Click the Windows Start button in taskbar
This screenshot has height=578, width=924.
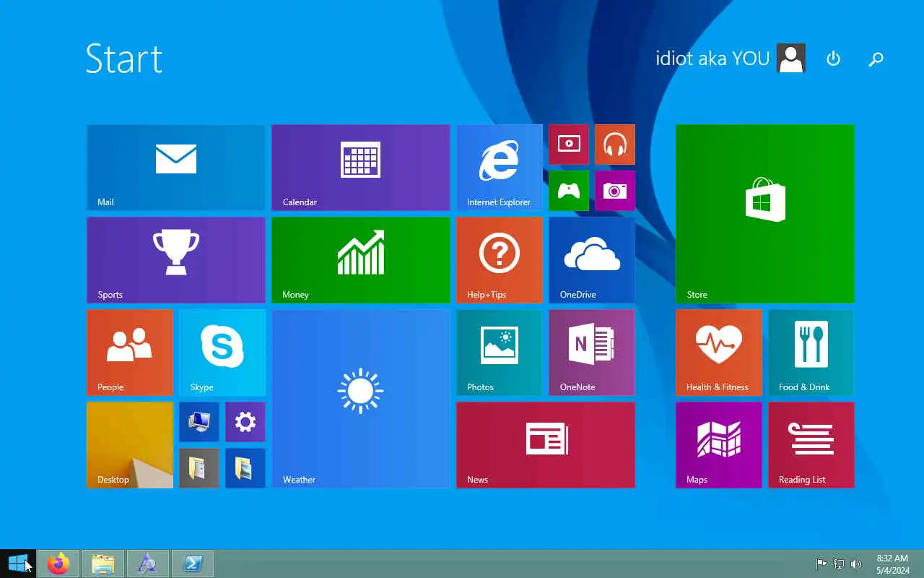pos(17,564)
